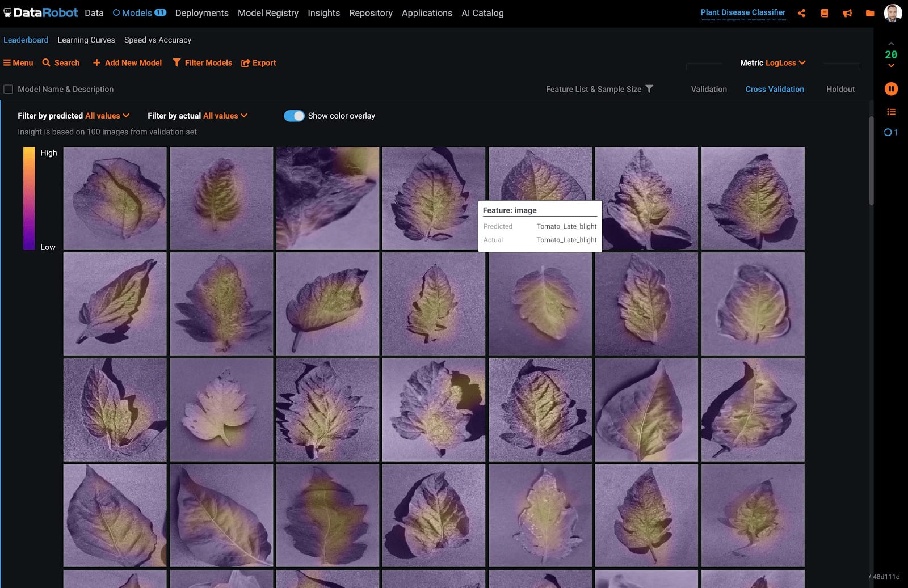
Task: Click the page vertical scrollbar
Action: point(871,160)
